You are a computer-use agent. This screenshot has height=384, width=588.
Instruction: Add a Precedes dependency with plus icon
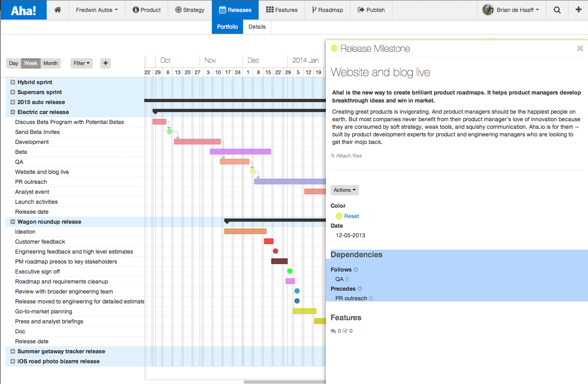360,289
